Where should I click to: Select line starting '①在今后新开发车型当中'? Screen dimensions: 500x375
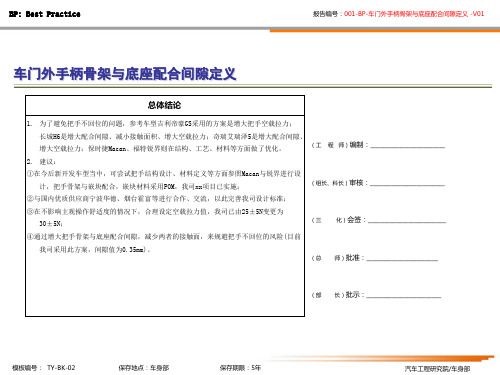[x=164, y=174]
